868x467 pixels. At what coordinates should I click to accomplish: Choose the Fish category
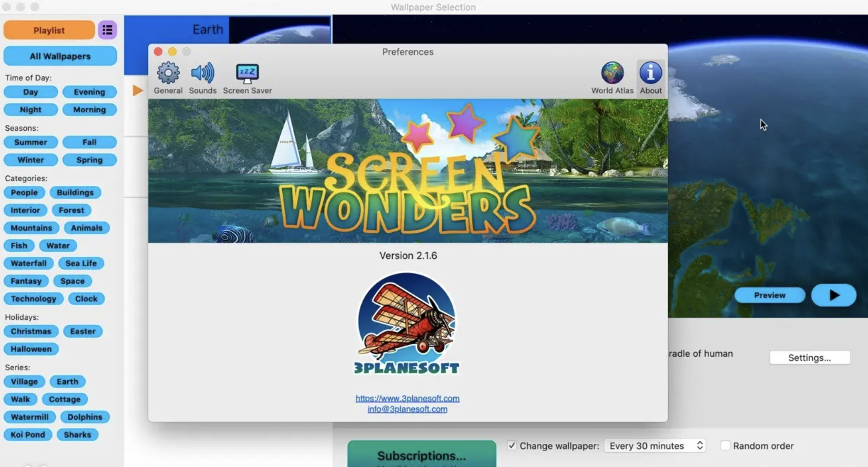tap(19, 246)
